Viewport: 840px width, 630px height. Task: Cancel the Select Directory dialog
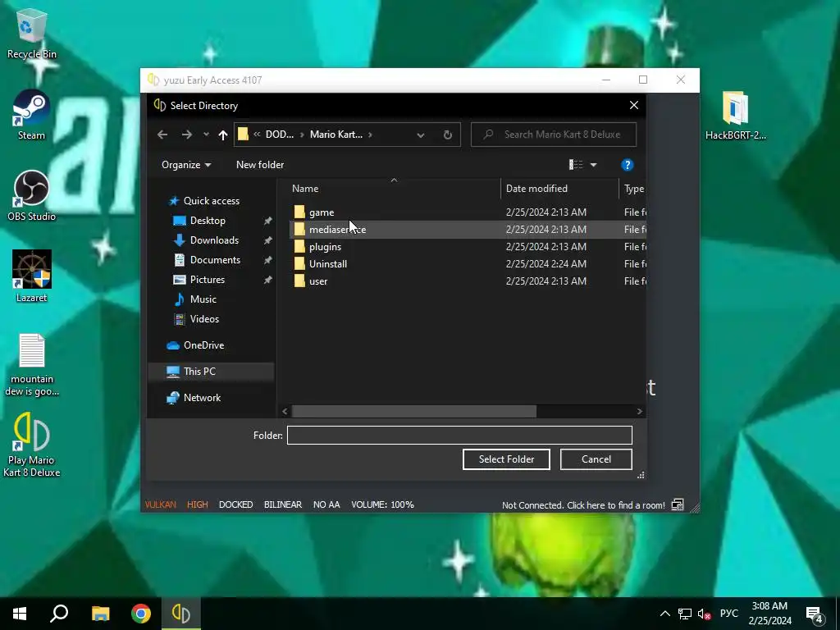click(x=596, y=459)
